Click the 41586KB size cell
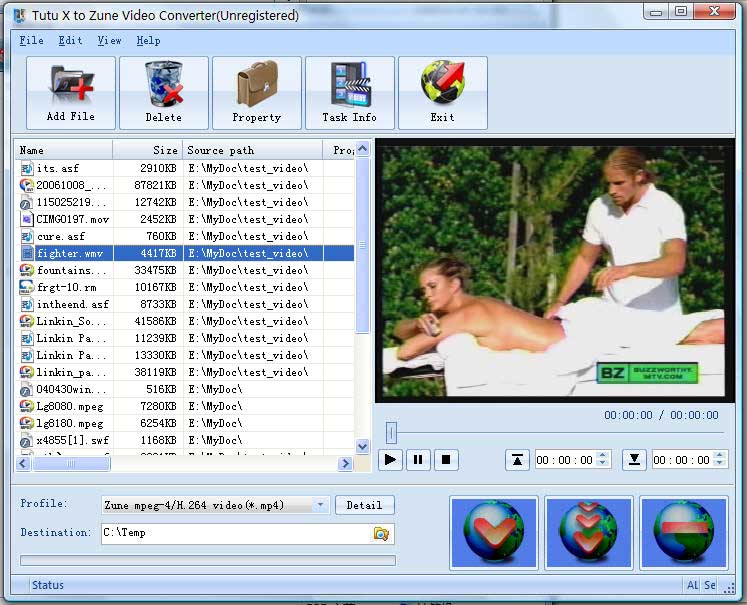747x605 pixels. tap(149, 321)
